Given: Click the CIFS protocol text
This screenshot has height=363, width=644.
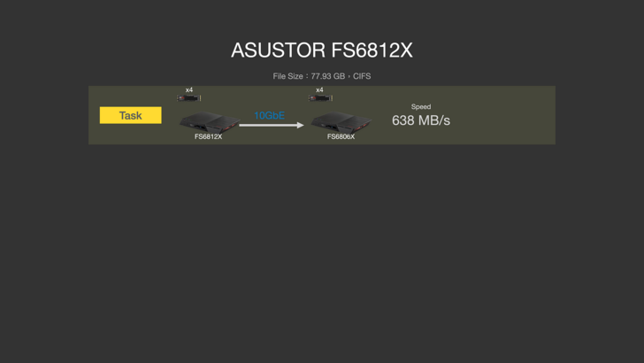Looking at the screenshot, I should click(362, 76).
